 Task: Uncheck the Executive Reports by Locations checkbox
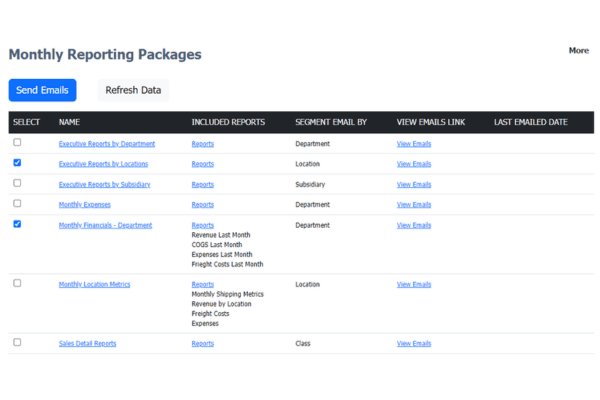point(17,163)
